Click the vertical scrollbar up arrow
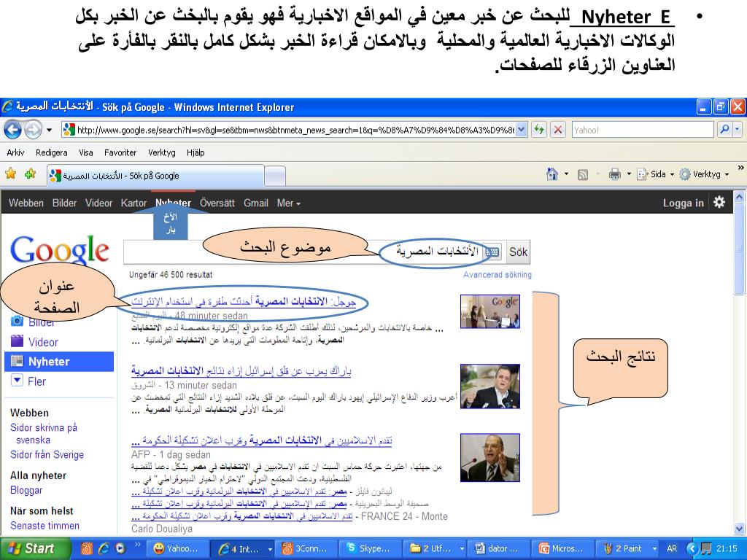The height and width of the screenshot is (560, 747). pyautogui.click(x=740, y=196)
